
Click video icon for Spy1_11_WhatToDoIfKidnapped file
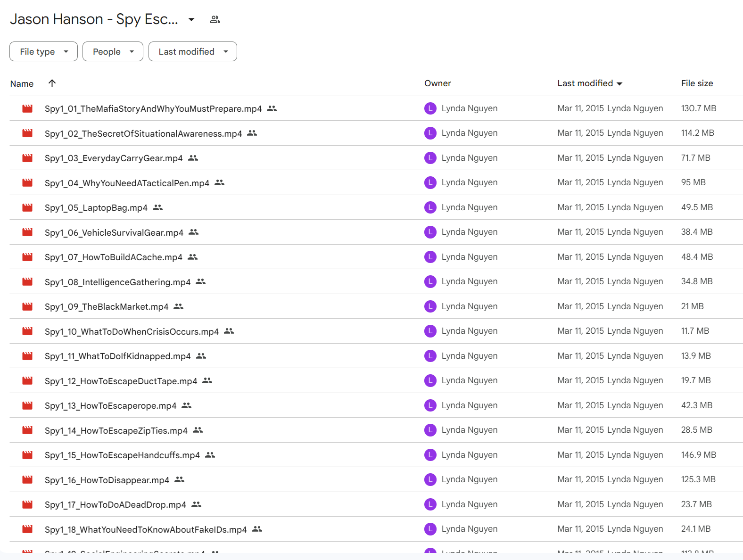(x=27, y=356)
